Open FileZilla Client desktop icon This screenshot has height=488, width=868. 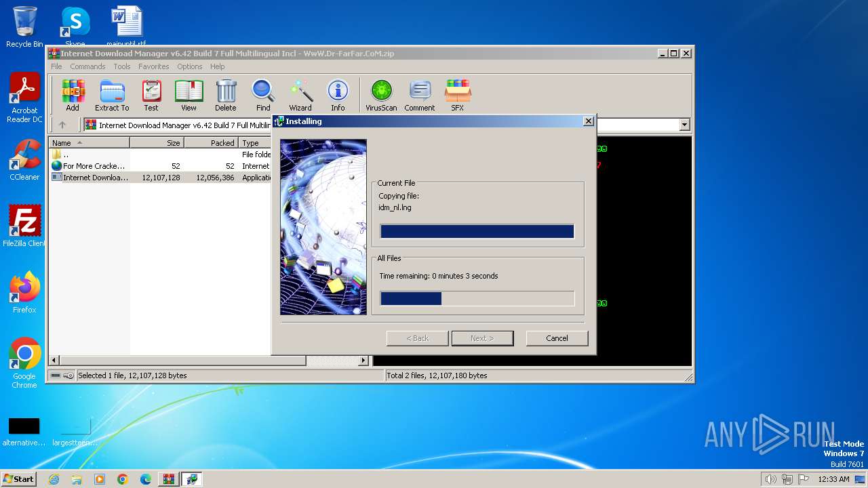point(24,226)
